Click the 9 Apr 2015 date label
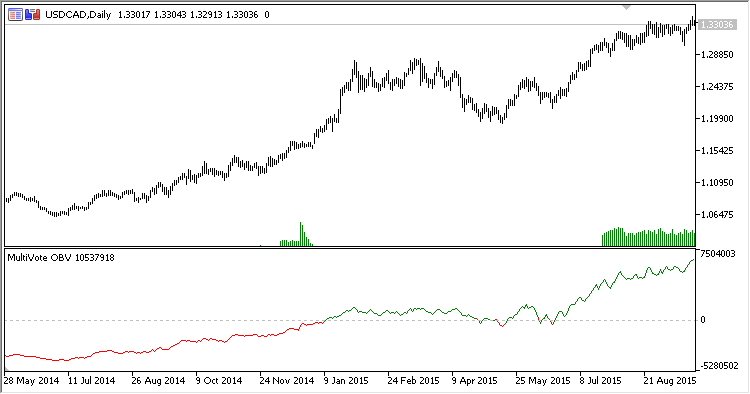This screenshot has height=394, width=750. (474, 381)
